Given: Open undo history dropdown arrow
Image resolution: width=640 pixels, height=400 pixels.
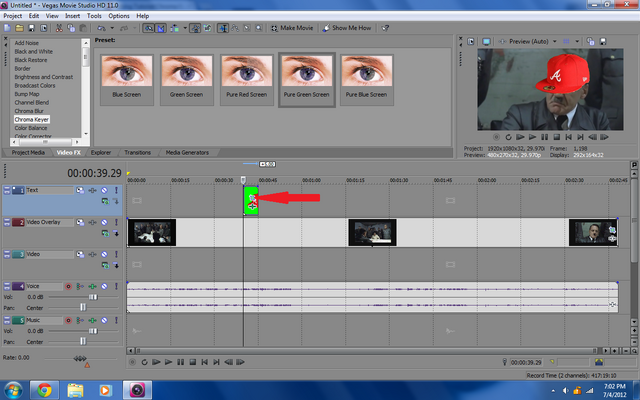Looking at the screenshot, I should point(112,28).
